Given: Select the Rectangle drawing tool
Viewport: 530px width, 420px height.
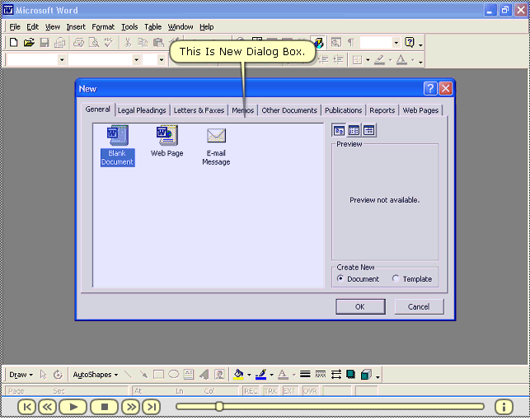Looking at the screenshot, I should click(x=158, y=375).
